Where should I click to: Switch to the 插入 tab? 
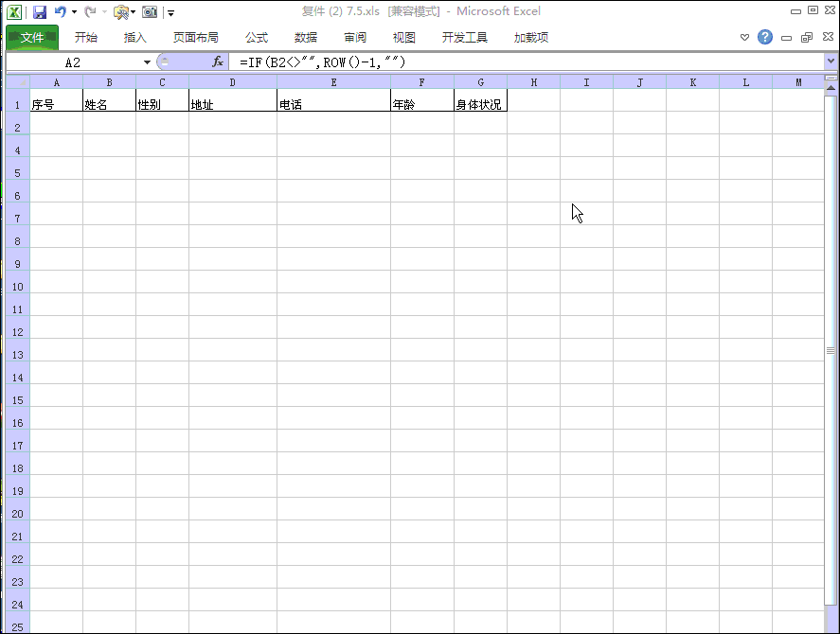135,38
